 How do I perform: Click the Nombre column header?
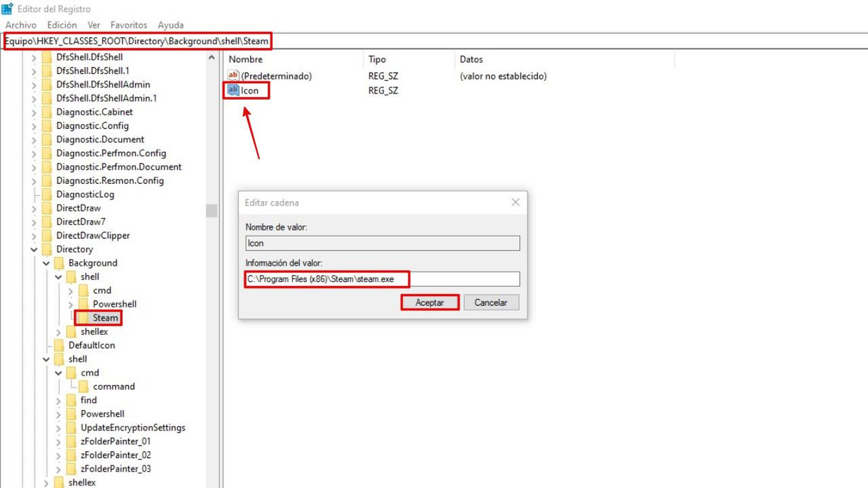[x=293, y=59]
